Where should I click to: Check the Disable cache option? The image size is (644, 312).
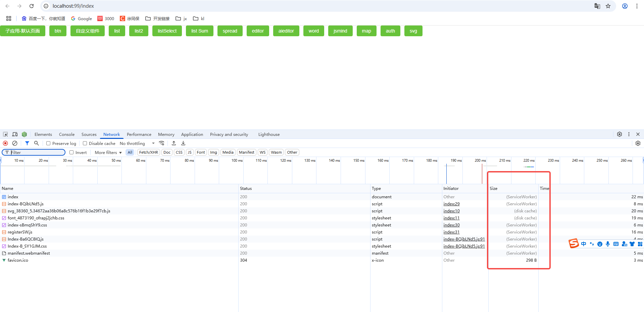pyautogui.click(x=85, y=143)
